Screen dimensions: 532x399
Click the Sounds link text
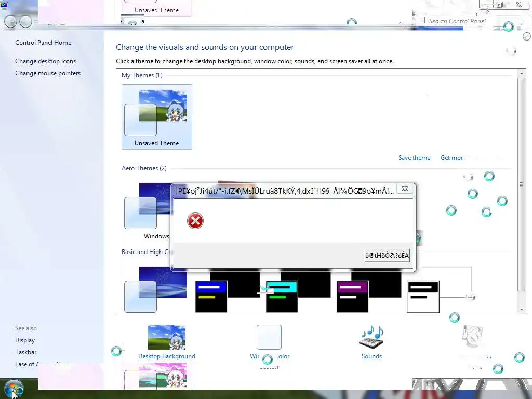(x=371, y=356)
